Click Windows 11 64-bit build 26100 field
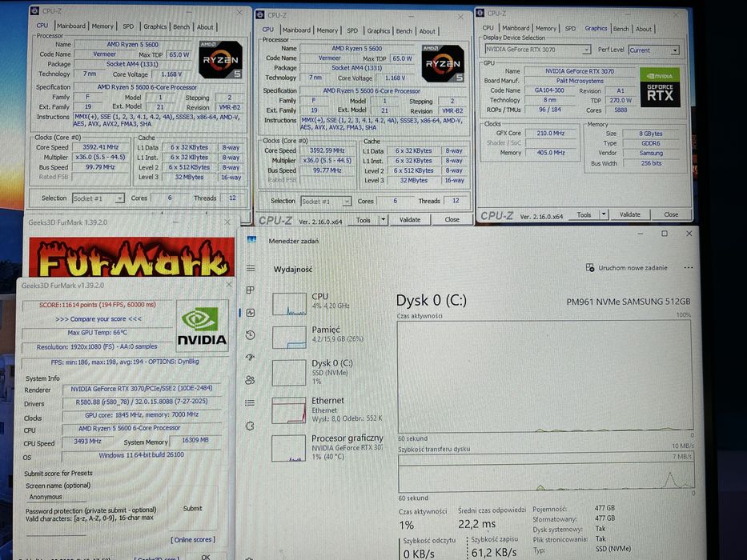Image resolution: width=747 pixels, height=560 pixels. [142, 454]
